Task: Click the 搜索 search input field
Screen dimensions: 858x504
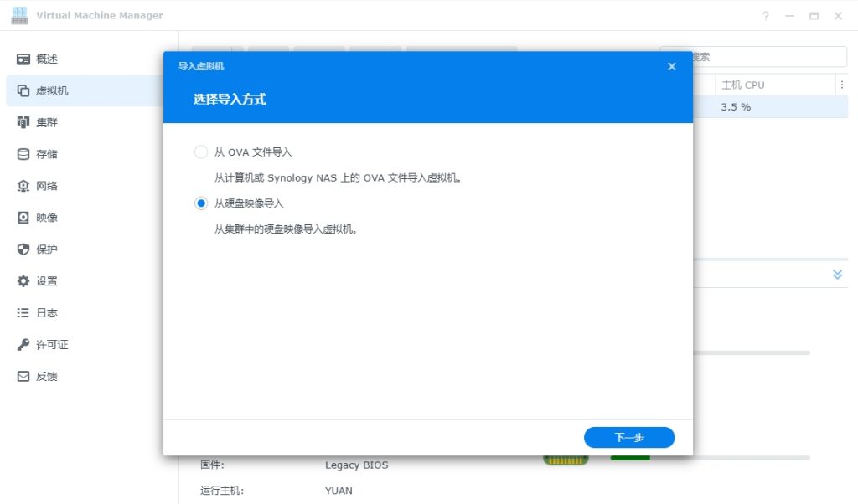Action: click(767, 57)
